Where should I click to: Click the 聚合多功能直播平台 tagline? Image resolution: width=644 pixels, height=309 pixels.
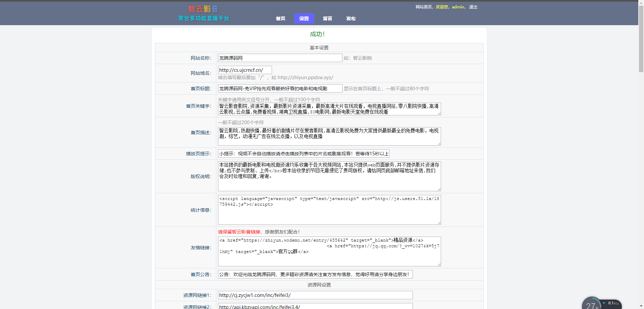(204, 18)
